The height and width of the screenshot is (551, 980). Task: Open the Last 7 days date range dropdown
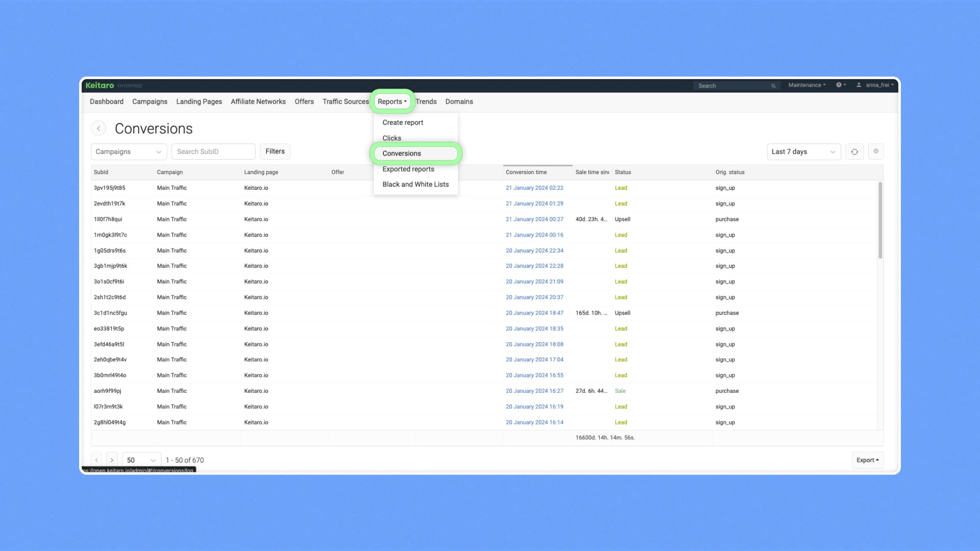[x=803, y=152]
